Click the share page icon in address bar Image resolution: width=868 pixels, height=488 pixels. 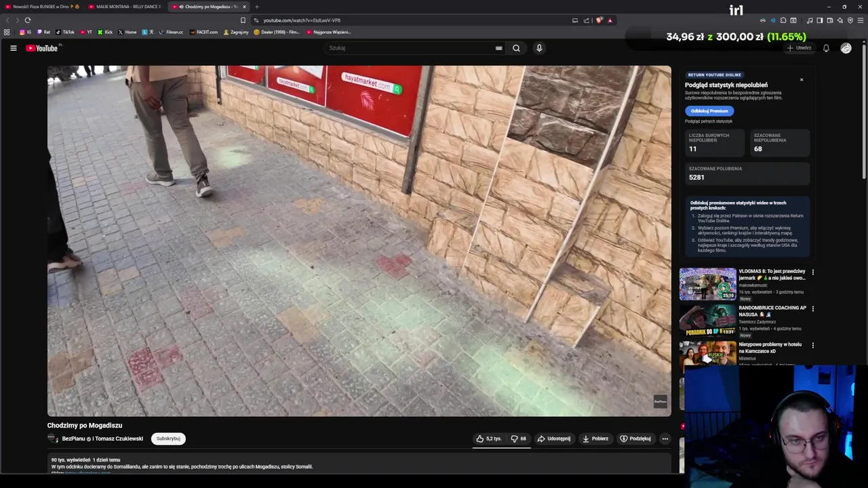pyautogui.click(x=586, y=20)
